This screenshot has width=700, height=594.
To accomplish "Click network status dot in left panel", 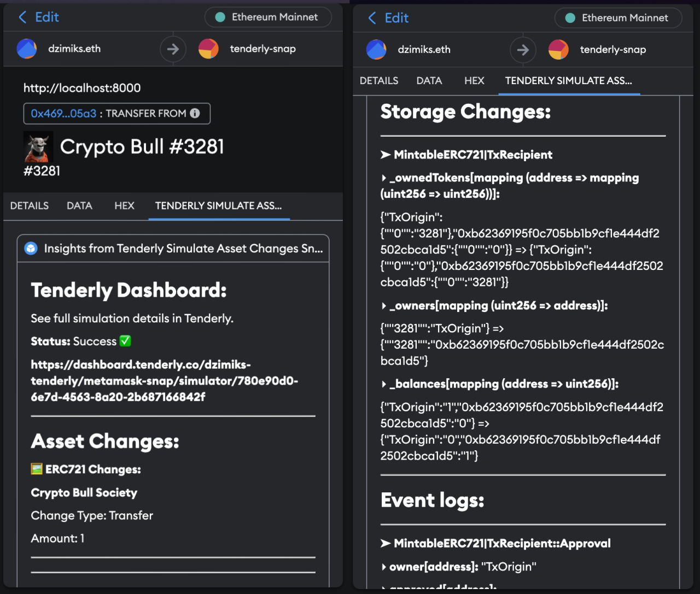I will [220, 17].
